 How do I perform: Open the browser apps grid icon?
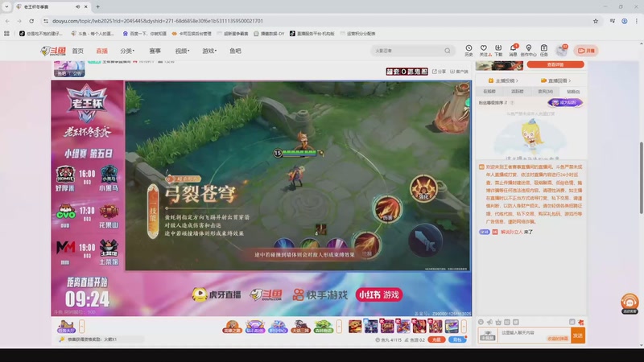pos(6,34)
